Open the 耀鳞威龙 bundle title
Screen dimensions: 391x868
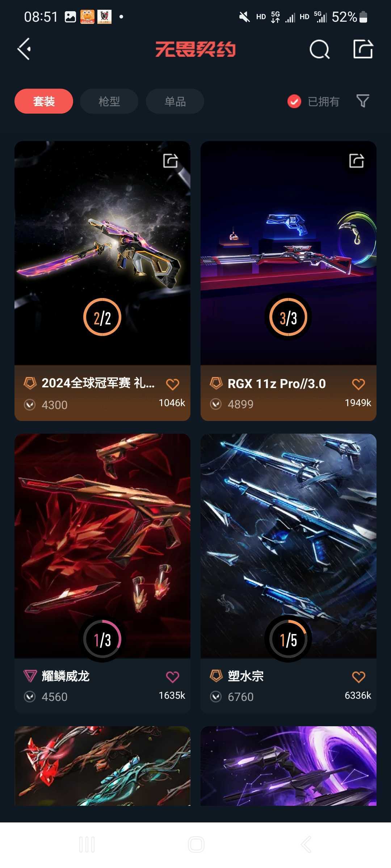(x=66, y=676)
